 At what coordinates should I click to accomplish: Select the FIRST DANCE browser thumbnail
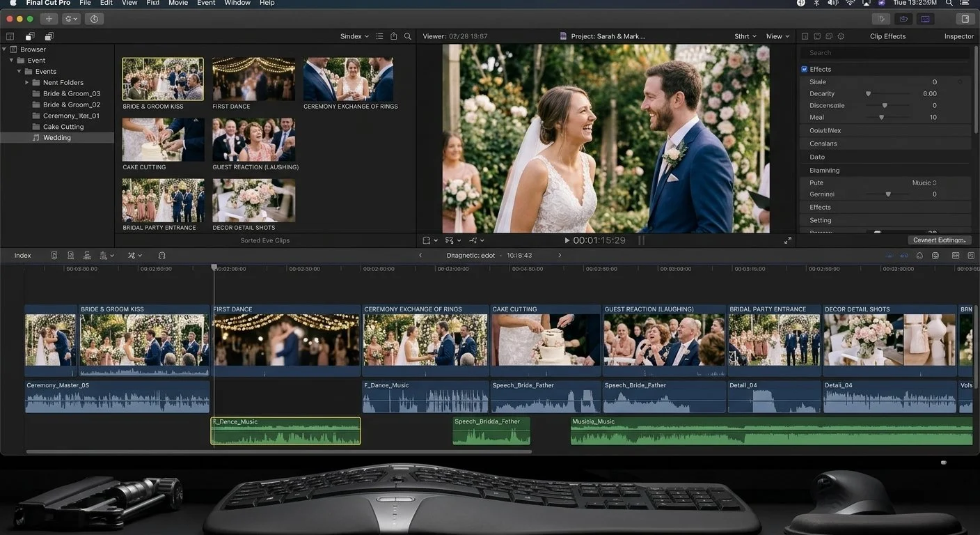click(253, 79)
